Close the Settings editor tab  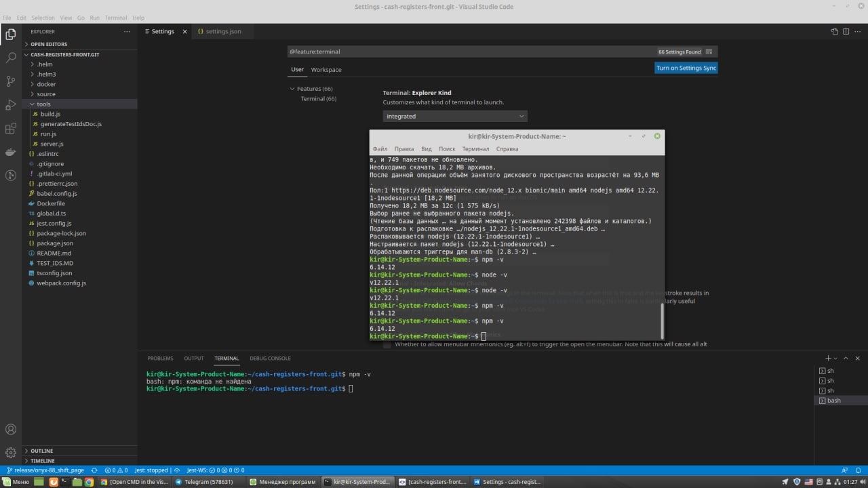(x=185, y=32)
